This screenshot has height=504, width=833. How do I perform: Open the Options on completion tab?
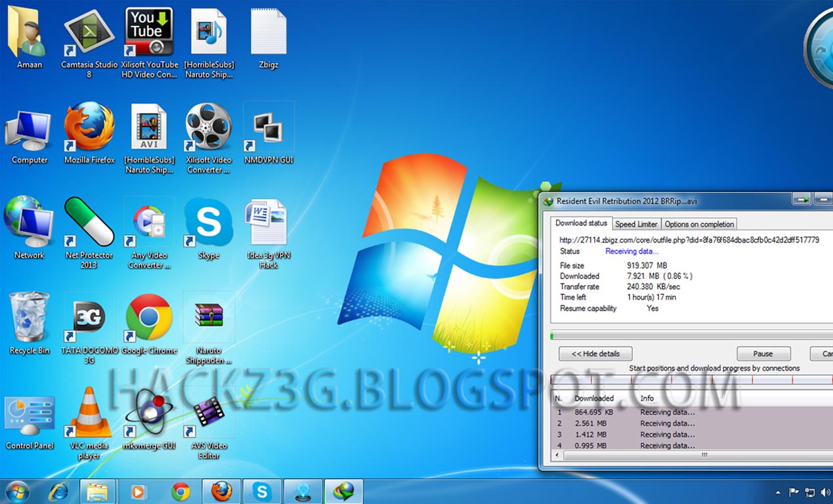[699, 224]
